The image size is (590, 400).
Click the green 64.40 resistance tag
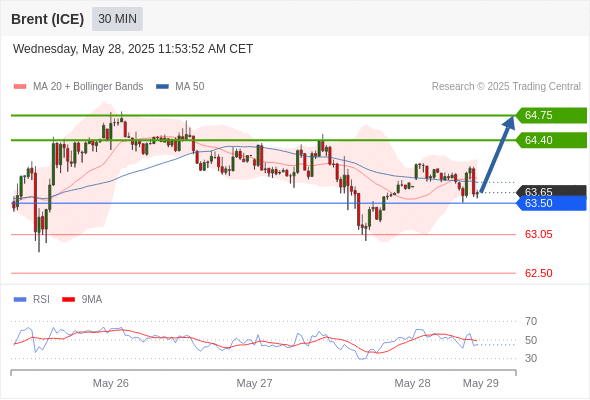coord(551,140)
